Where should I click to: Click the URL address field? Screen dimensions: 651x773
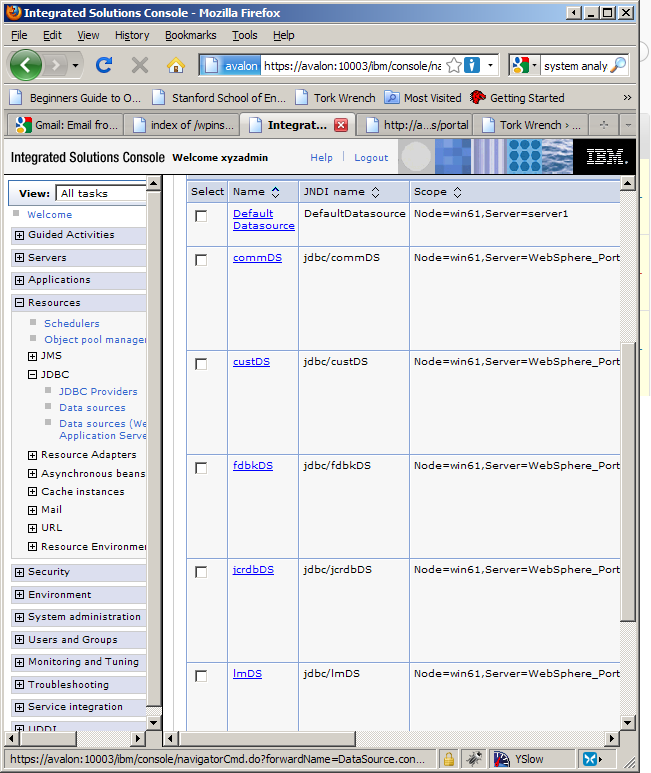click(x=352, y=65)
